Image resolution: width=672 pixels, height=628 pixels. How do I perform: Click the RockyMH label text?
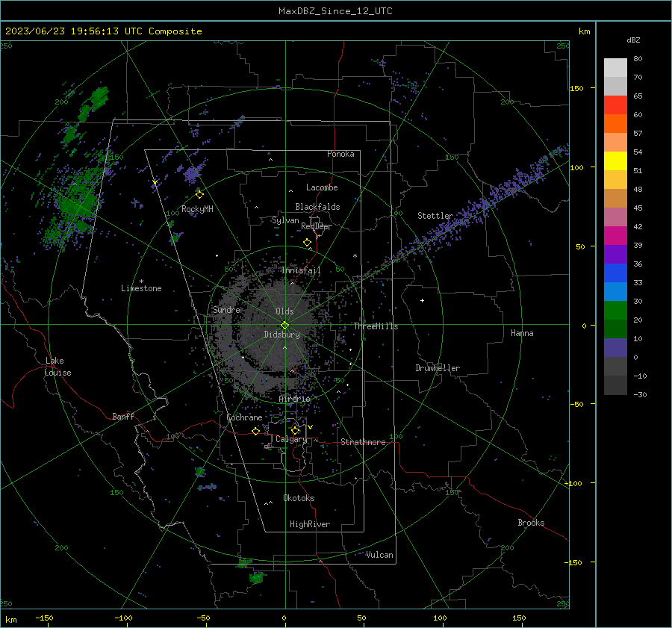(x=197, y=209)
